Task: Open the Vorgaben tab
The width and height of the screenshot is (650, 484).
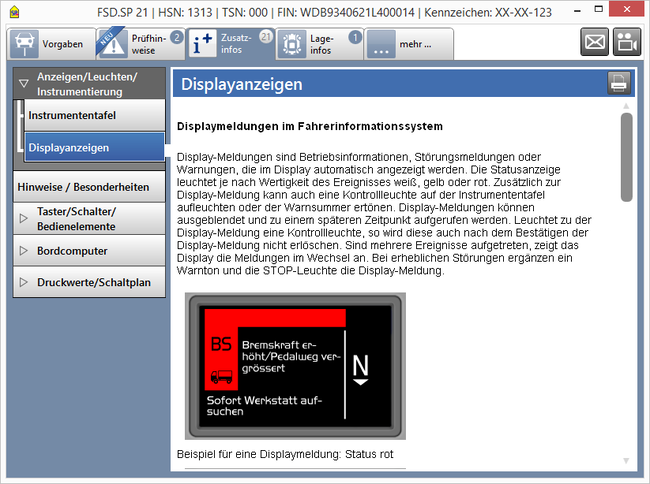Action: pos(52,44)
